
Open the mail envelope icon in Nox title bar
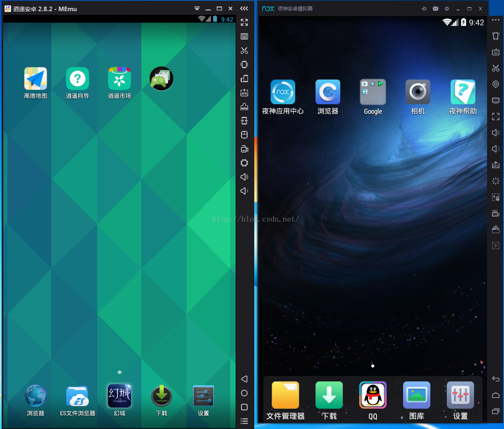[x=435, y=9]
